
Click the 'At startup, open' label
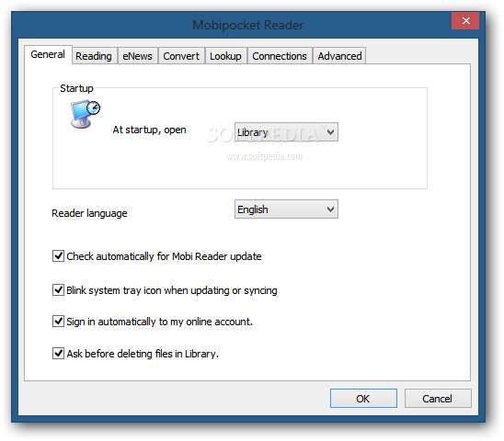coord(150,130)
